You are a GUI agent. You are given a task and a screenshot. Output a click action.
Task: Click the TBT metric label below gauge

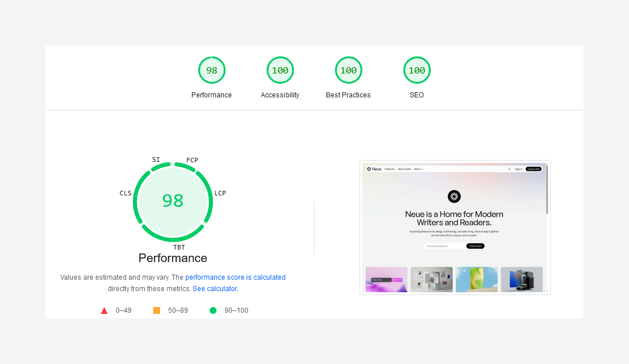click(x=179, y=247)
